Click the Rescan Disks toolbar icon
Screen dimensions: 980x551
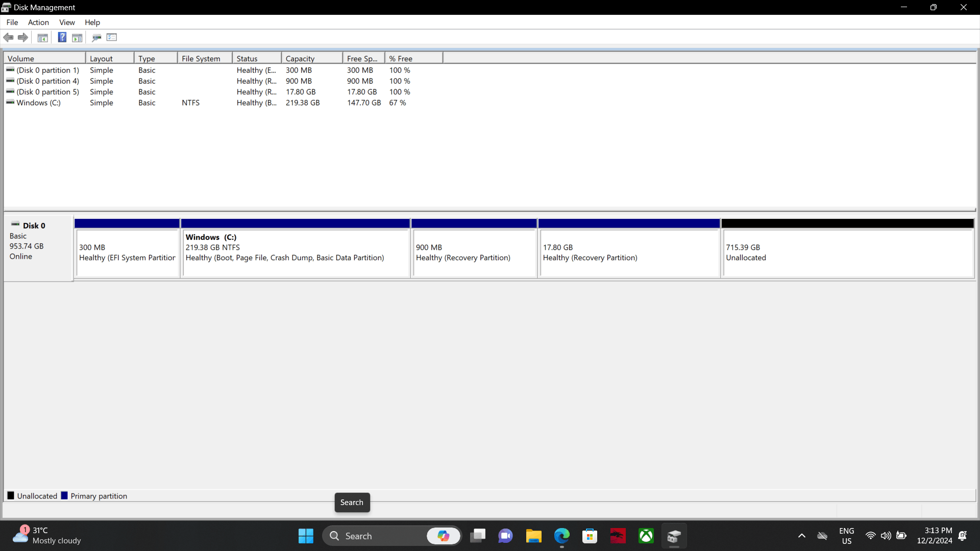(96, 37)
